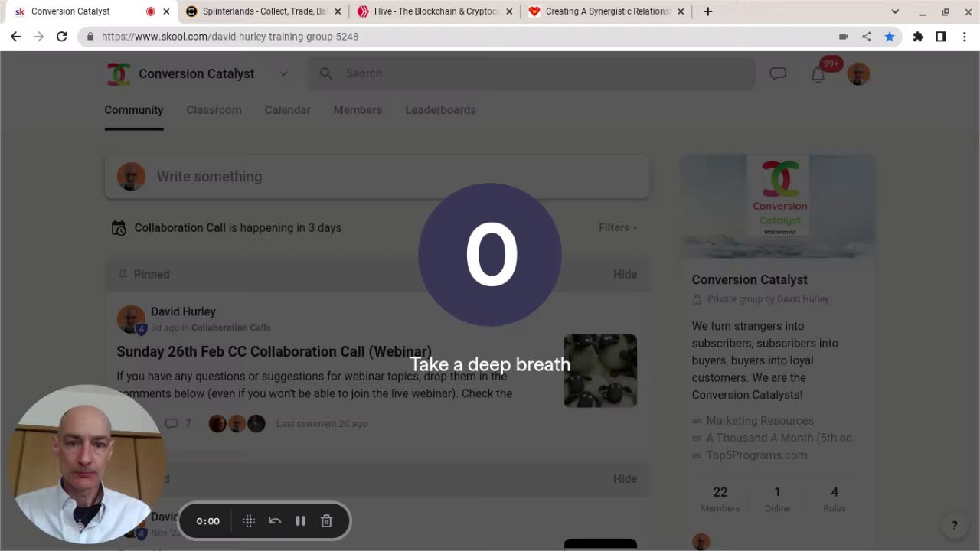This screenshot has height=551, width=980.
Task: Click the 1 Online count
Action: click(x=777, y=499)
